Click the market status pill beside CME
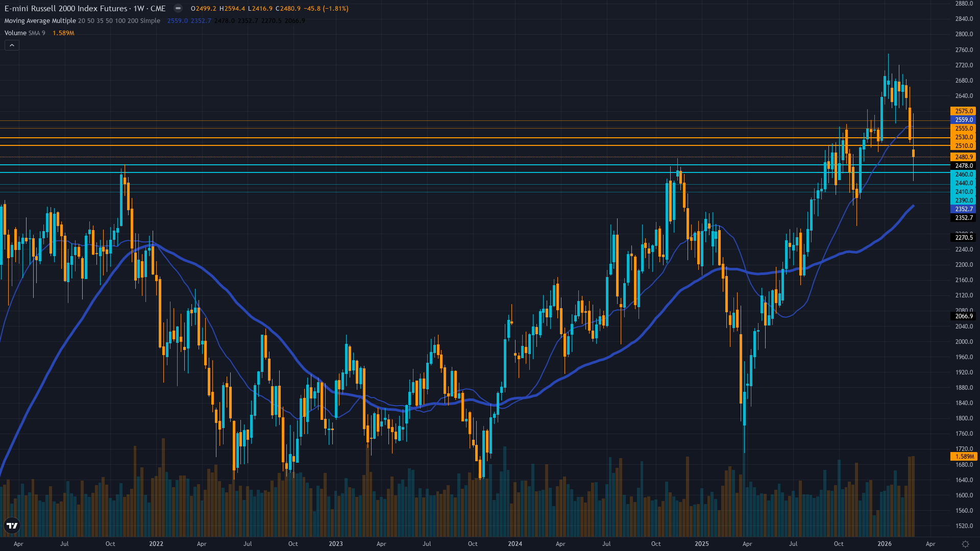The height and width of the screenshot is (551, 980). (x=178, y=8)
